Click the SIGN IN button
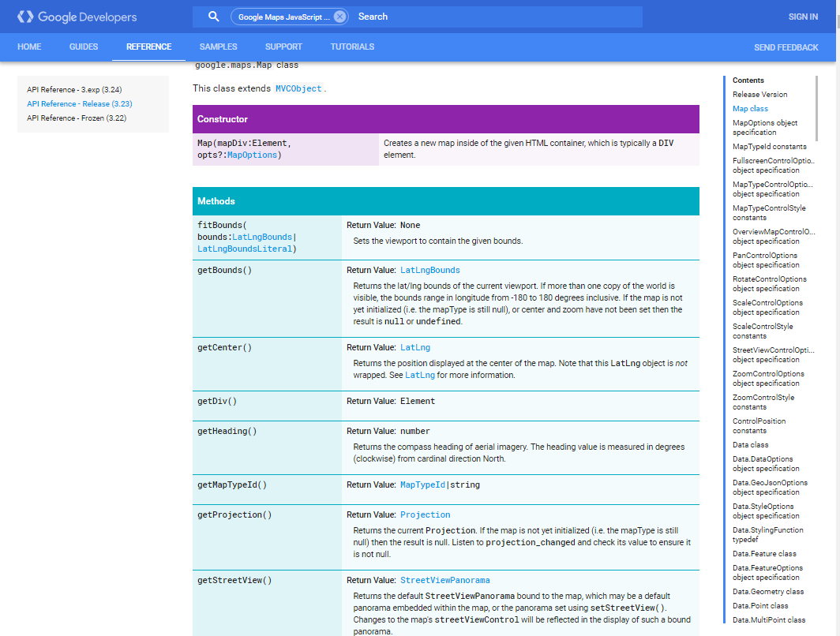Viewport: 840px width, 636px height. coord(803,17)
